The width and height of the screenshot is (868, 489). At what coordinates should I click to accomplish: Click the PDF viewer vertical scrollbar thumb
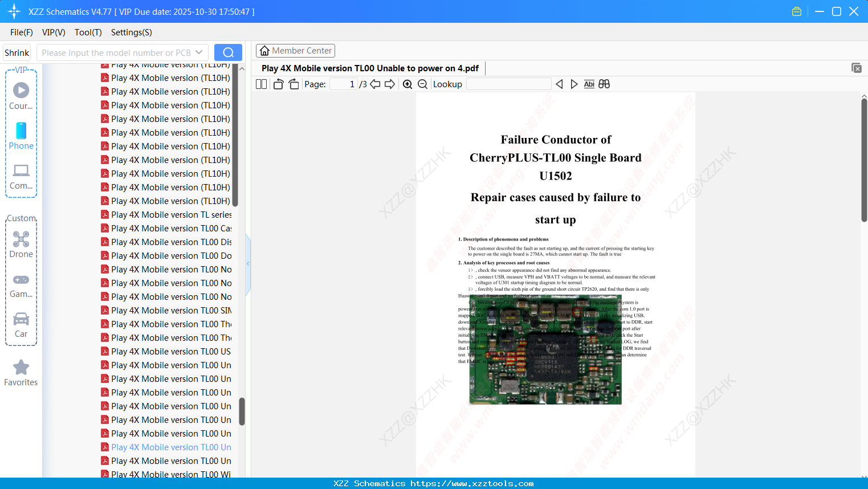pos(864,160)
